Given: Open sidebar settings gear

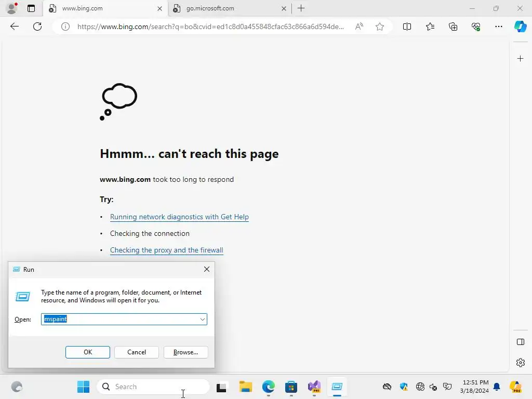Looking at the screenshot, I should pos(520,363).
